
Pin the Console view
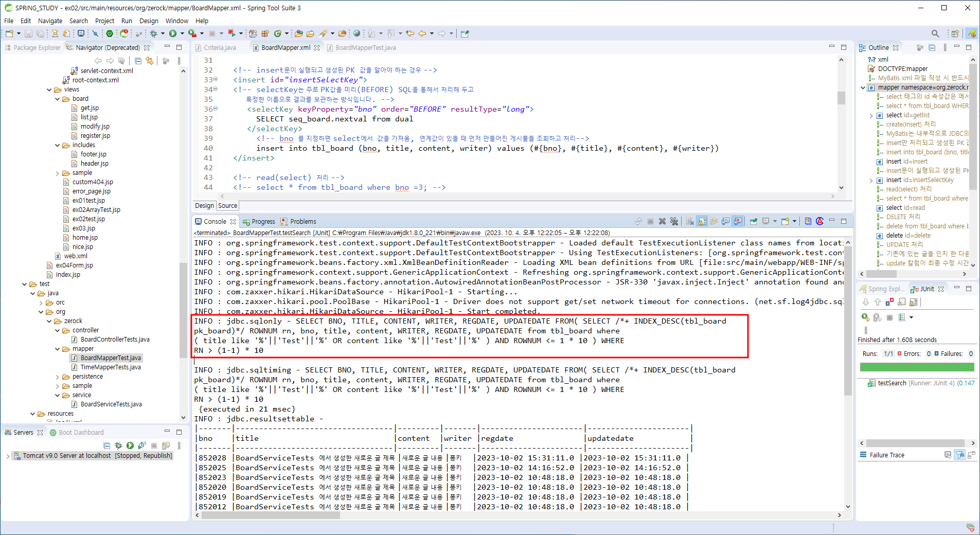(x=754, y=221)
